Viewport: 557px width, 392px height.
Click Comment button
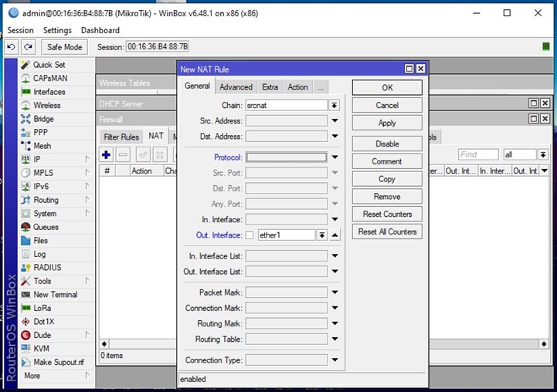tap(387, 161)
